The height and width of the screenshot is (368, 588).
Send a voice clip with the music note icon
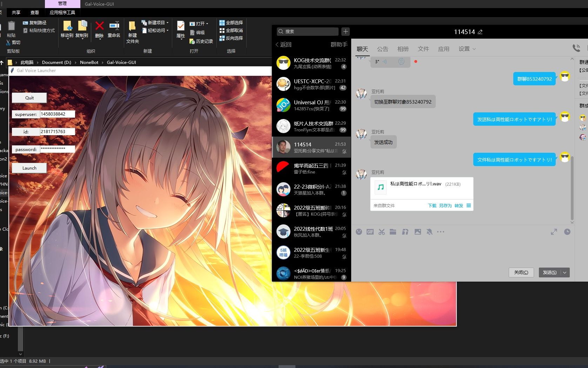coord(405,232)
